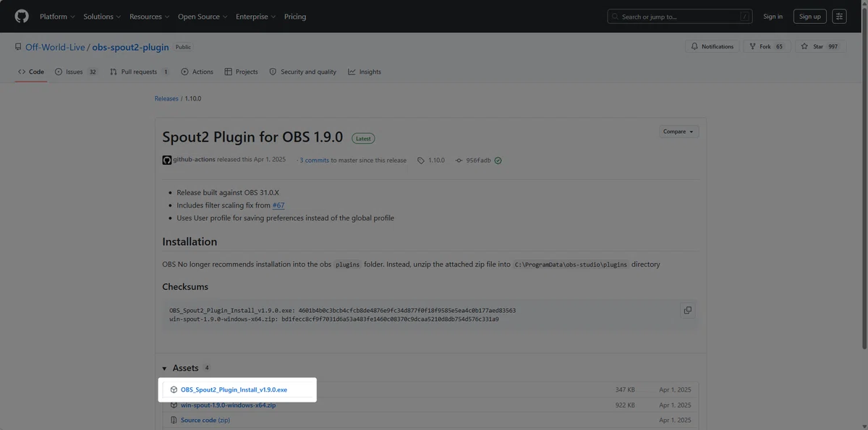
Task: Fork the repository
Action: (x=767, y=46)
